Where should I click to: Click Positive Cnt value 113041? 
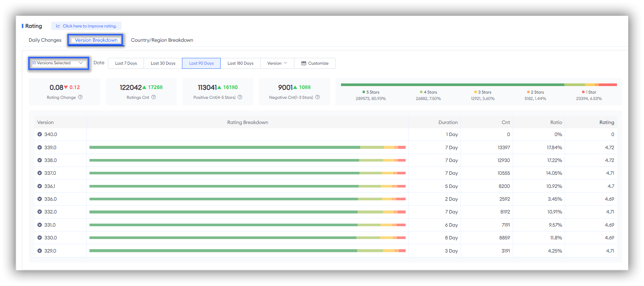coord(207,87)
